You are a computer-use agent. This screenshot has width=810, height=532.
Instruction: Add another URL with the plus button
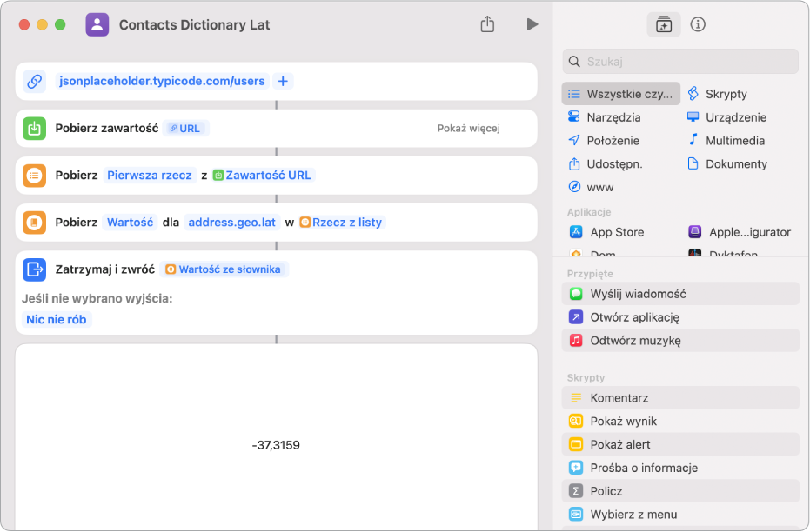point(283,81)
